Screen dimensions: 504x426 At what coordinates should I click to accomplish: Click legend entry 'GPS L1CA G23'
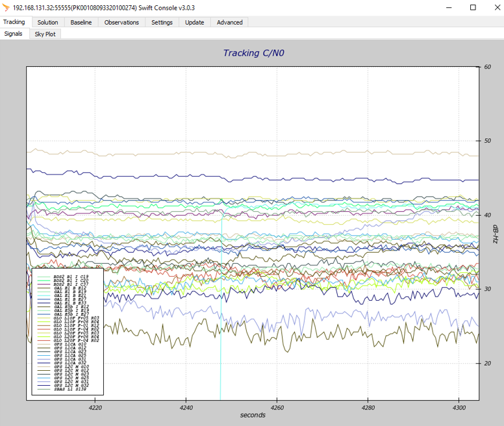point(62,351)
